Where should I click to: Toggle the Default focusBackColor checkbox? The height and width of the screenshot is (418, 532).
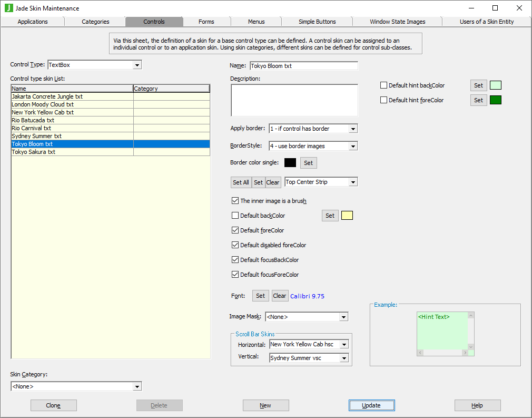pos(235,260)
